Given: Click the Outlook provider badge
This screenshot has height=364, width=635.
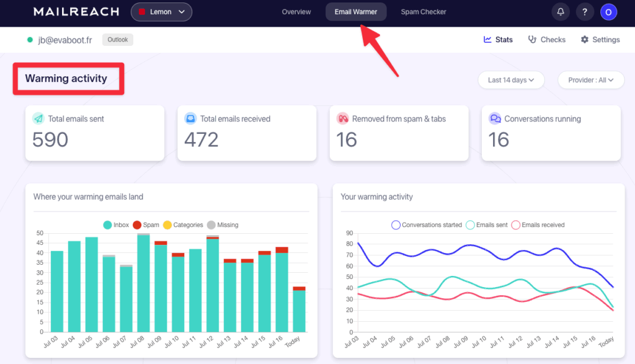Looking at the screenshot, I should coord(117,39).
